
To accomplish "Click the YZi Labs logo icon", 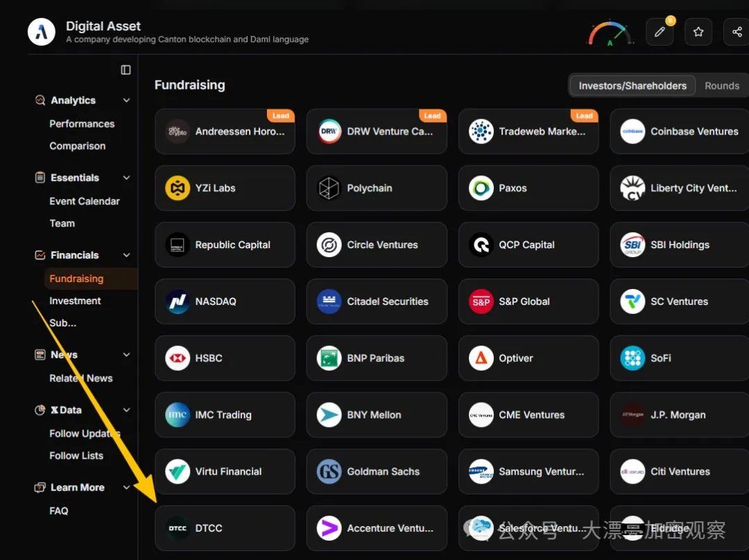I will 178,188.
